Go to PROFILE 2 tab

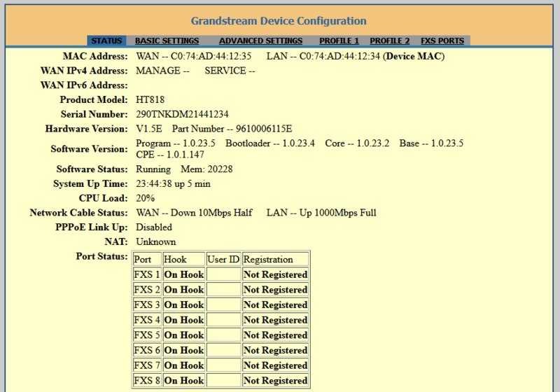pyautogui.click(x=390, y=41)
